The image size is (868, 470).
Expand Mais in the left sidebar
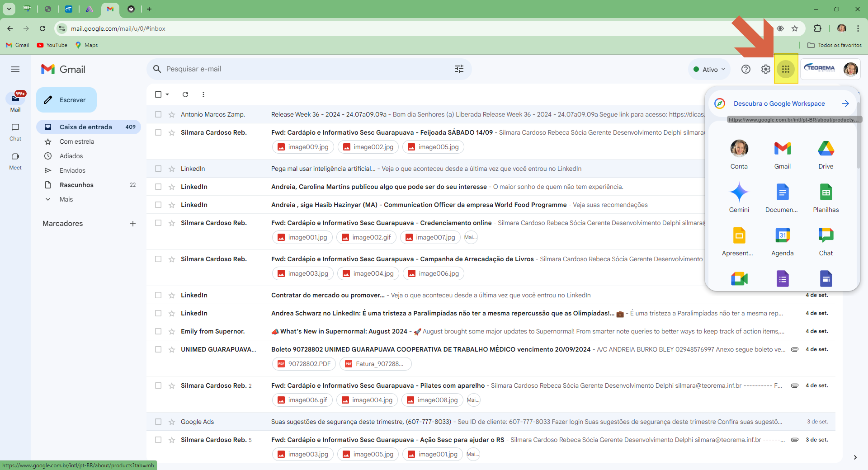[x=66, y=199]
